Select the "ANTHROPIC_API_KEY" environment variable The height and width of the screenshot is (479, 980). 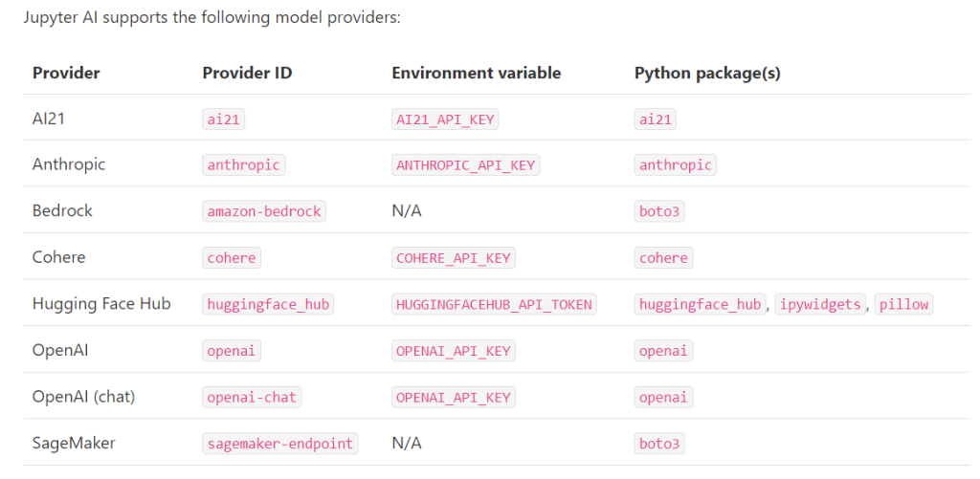pyautogui.click(x=466, y=165)
